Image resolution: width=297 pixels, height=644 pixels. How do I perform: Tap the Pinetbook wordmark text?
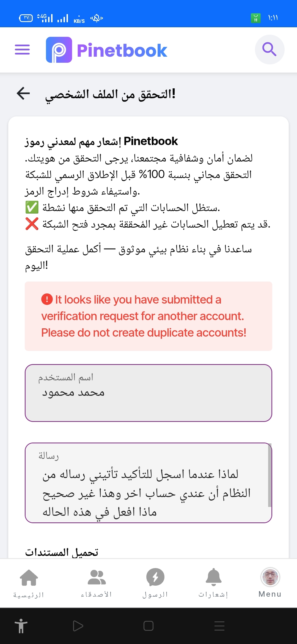122,50
